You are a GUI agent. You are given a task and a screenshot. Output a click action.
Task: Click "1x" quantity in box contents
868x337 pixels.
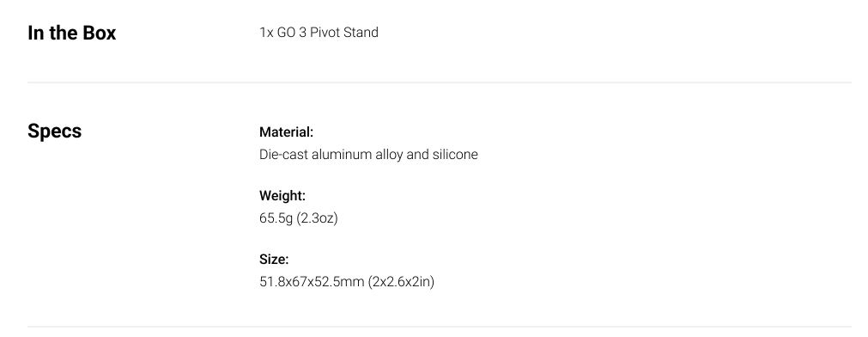point(266,32)
